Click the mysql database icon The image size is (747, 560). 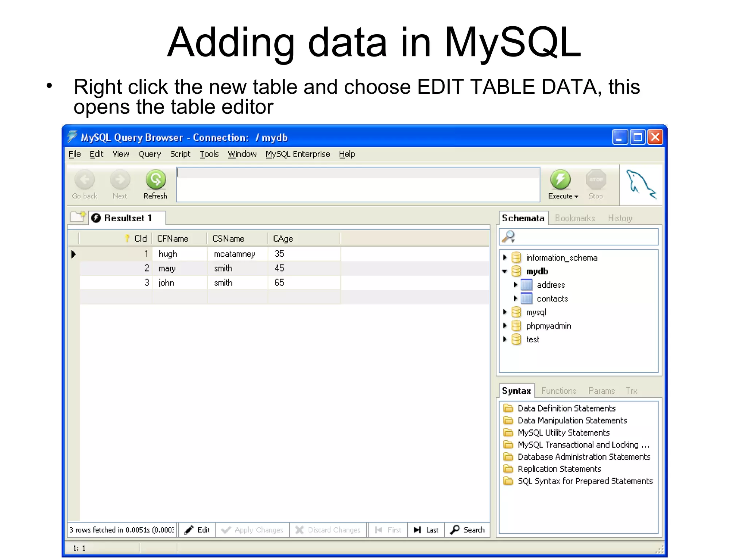click(516, 312)
